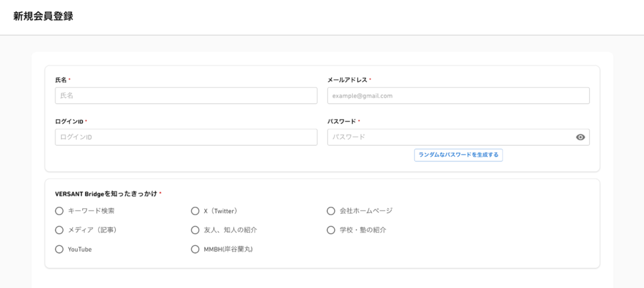Click into the メールアドレス input field

pos(458,96)
